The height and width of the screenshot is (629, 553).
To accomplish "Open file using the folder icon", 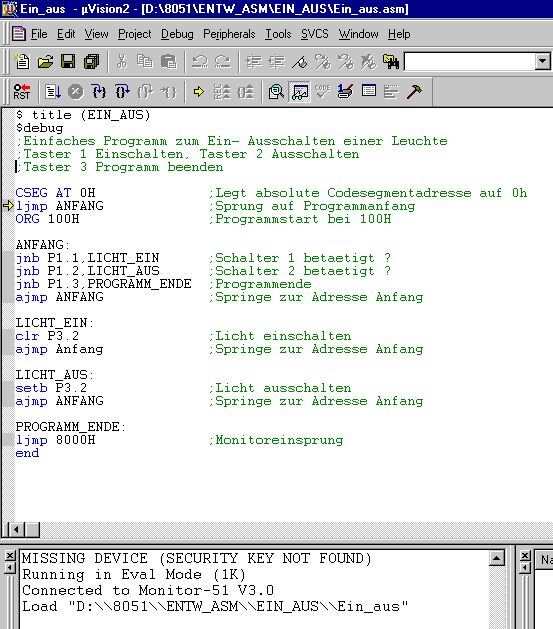I will pyautogui.click(x=45, y=62).
